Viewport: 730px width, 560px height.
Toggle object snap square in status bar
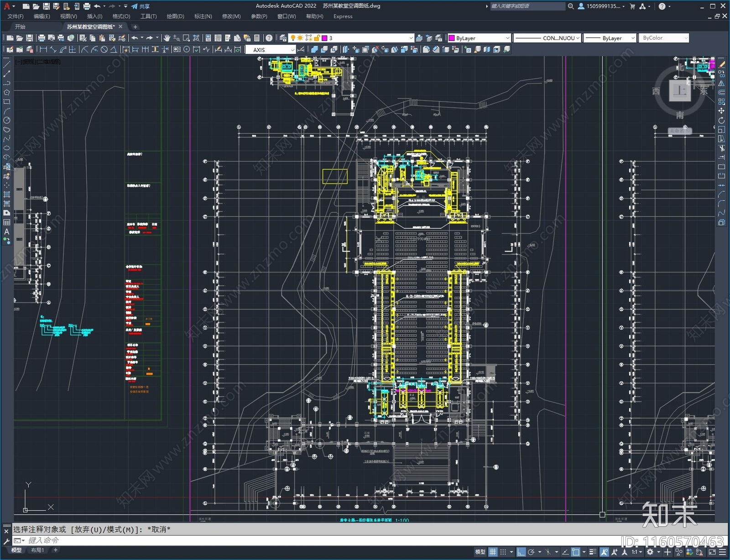[x=576, y=552]
